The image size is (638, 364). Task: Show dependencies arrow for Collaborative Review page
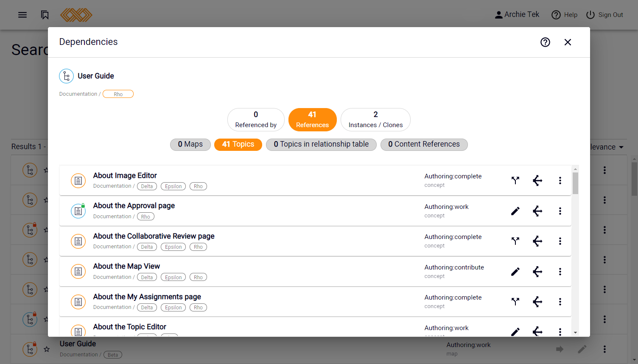tap(537, 241)
